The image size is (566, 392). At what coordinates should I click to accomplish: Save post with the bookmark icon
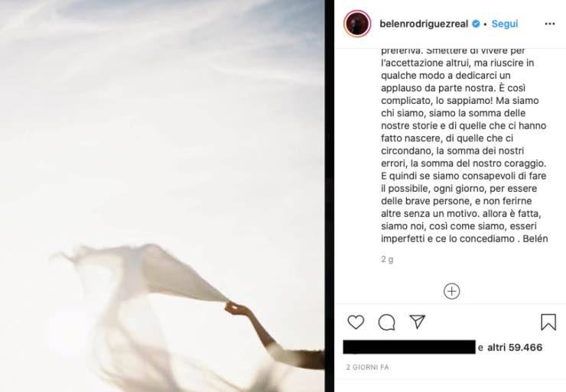point(548,322)
